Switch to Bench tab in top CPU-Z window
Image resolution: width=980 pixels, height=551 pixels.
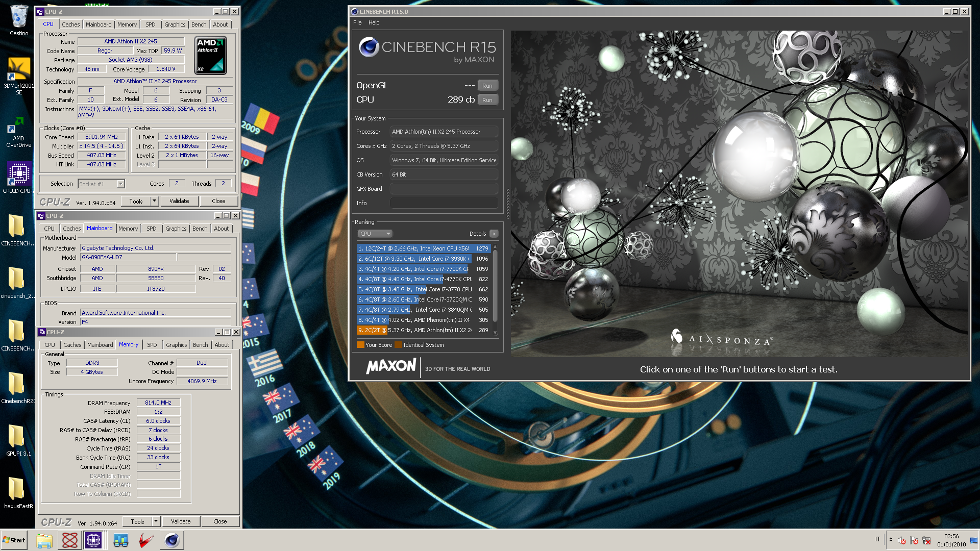click(x=199, y=24)
